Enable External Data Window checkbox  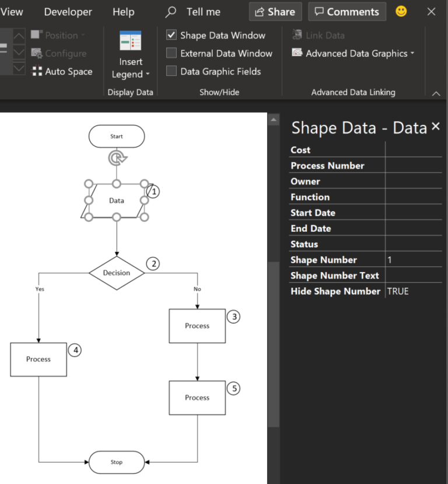point(171,53)
